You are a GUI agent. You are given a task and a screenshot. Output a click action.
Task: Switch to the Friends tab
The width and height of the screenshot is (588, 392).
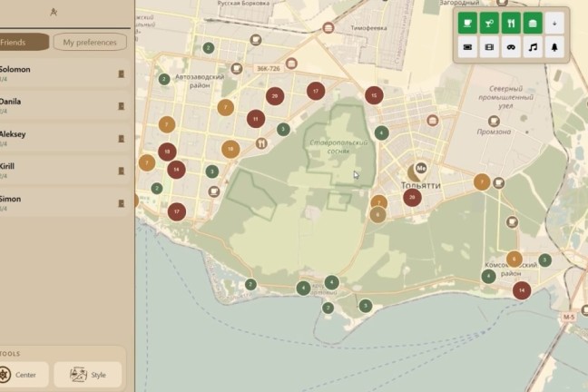point(24,42)
